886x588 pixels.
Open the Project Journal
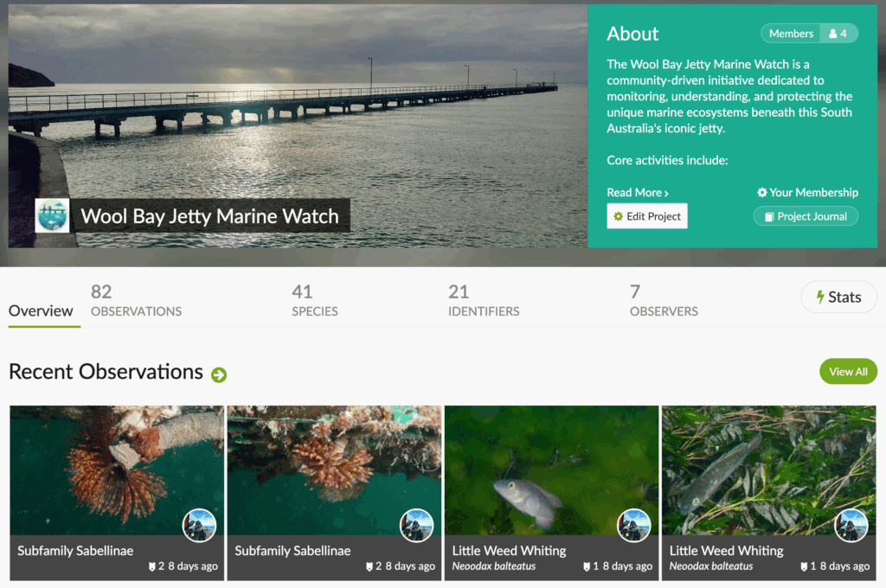tap(806, 216)
